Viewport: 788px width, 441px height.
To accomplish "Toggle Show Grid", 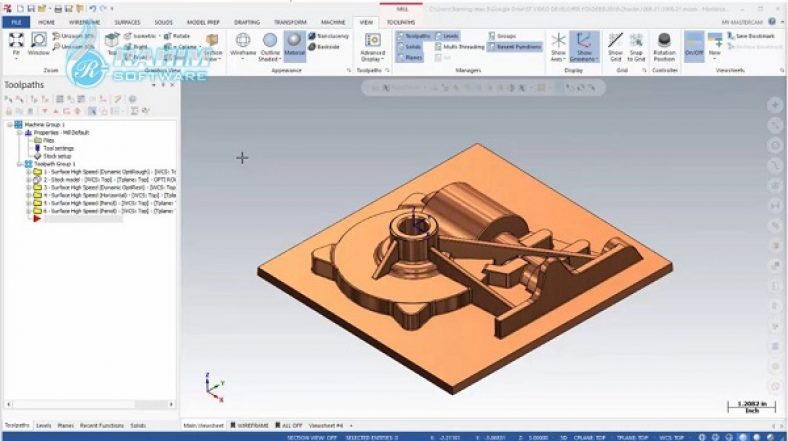I will click(615, 46).
